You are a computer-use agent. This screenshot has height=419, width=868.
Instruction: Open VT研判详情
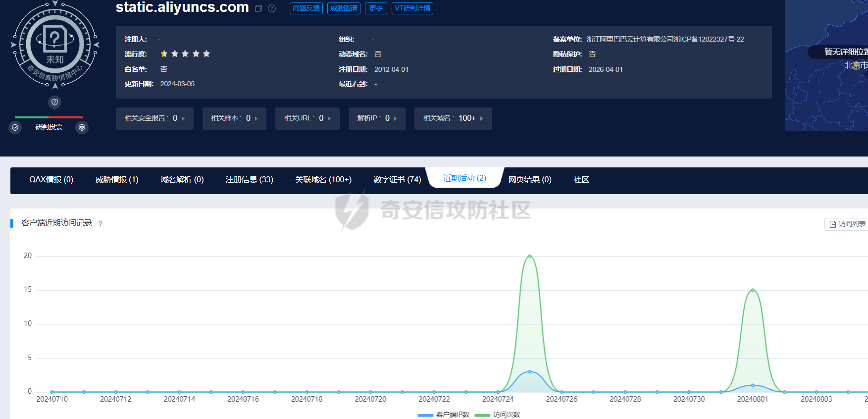coord(412,8)
